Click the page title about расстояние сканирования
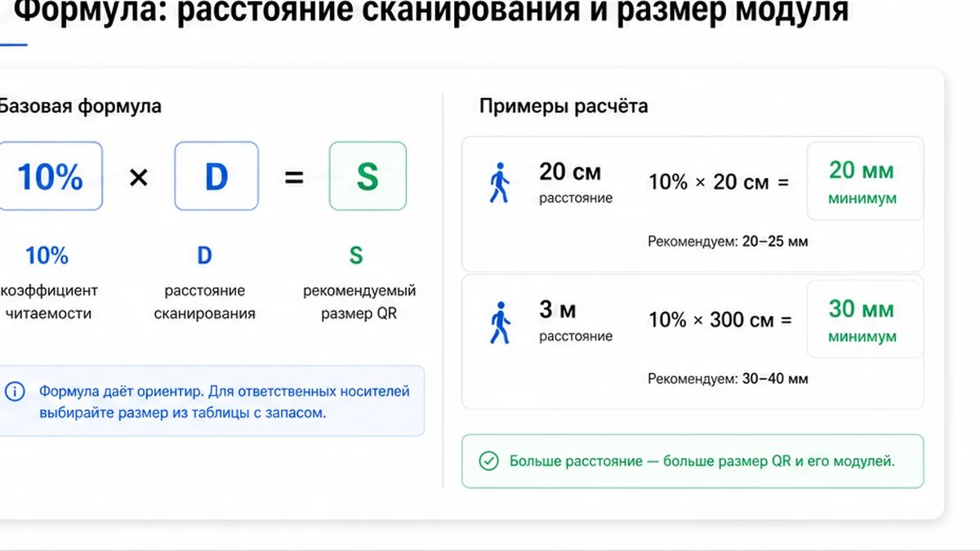Viewport: 980px width, 551px height. (x=433, y=11)
